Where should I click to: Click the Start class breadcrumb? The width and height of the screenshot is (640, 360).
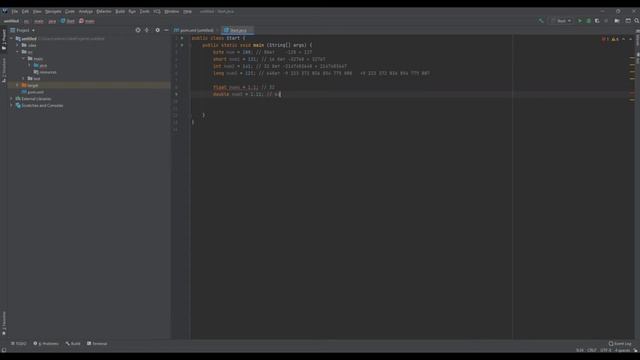click(68, 21)
